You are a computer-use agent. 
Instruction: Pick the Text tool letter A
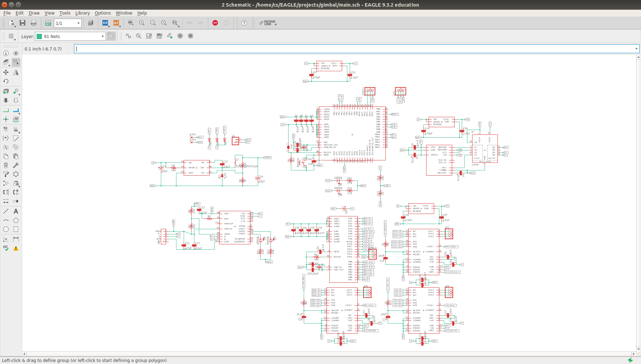[16, 211]
